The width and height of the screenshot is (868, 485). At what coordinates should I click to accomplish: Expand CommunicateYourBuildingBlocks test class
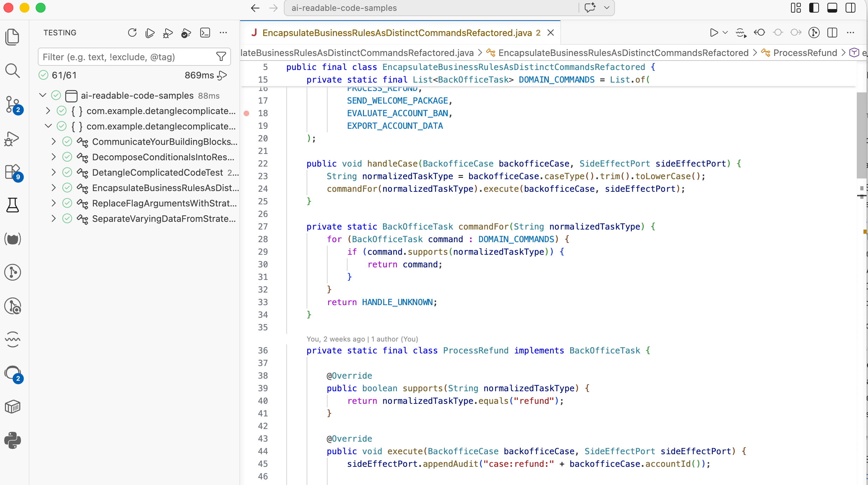pos(54,142)
